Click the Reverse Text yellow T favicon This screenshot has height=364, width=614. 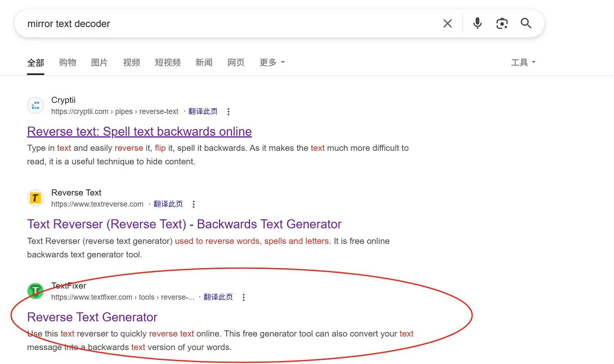click(36, 198)
